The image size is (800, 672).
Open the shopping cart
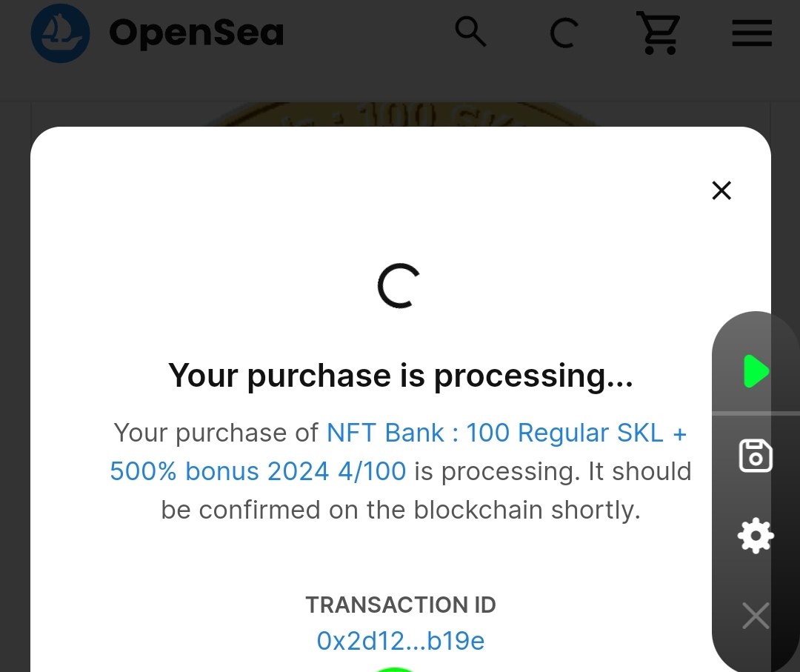click(659, 33)
